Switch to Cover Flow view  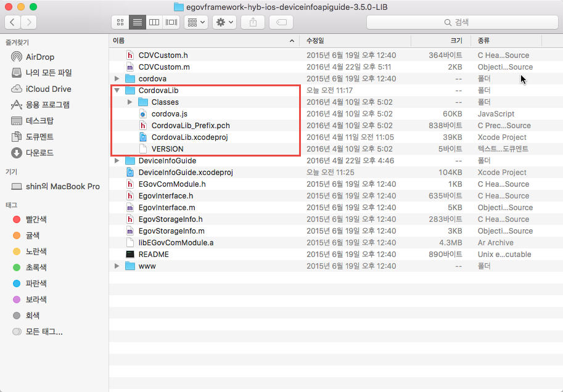(x=171, y=22)
